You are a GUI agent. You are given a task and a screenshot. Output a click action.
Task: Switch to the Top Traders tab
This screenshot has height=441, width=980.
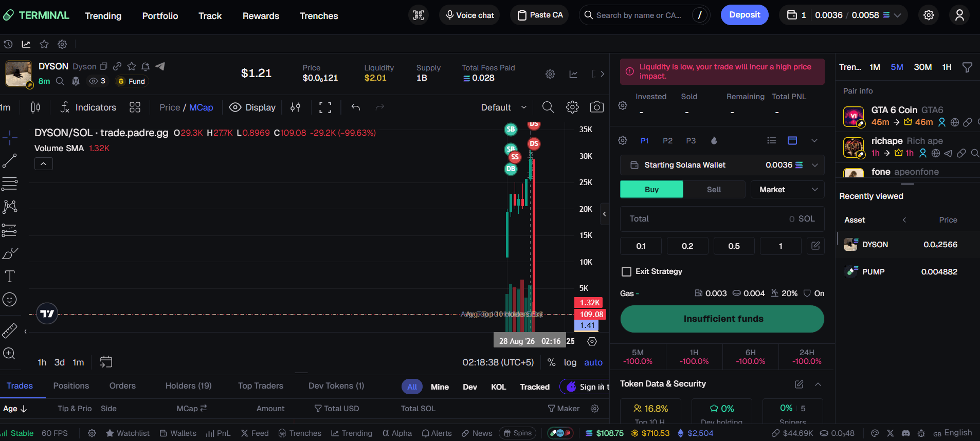coord(261,386)
